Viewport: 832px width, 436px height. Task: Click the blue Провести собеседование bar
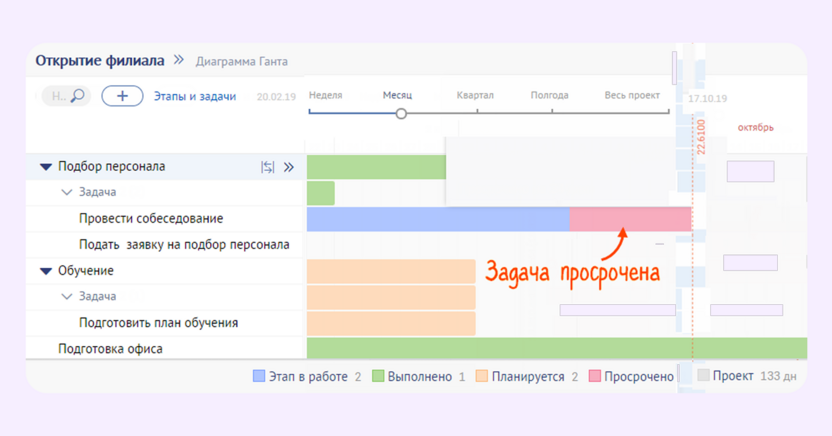(x=438, y=219)
